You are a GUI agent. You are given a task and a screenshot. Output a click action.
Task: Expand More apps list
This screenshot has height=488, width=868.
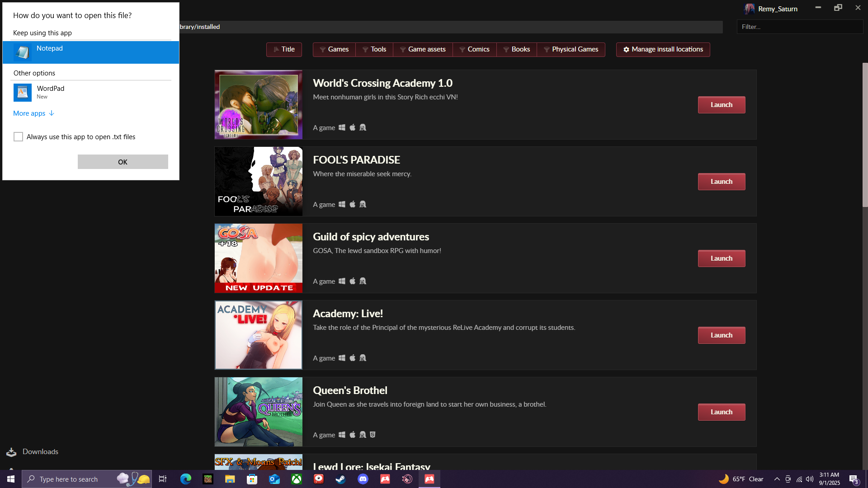(x=33, y=113)
